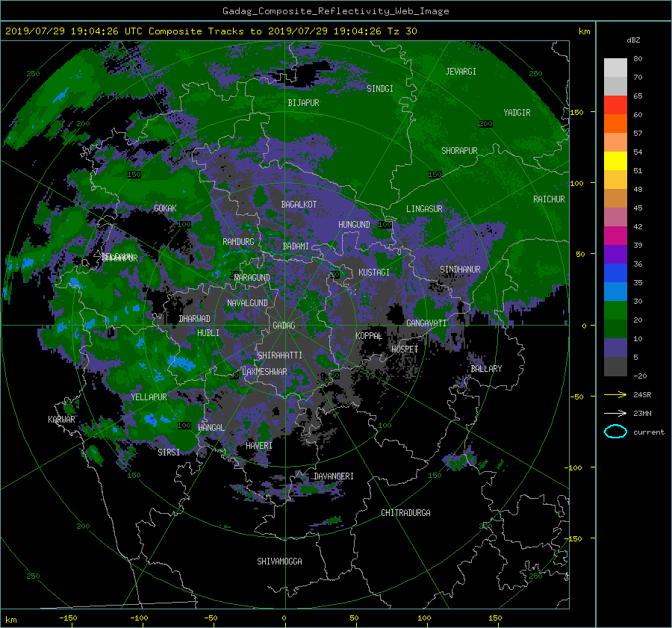Click the NARAGUND city label
This screenshot has width=672, height=628.
click(x=252, y=278)
